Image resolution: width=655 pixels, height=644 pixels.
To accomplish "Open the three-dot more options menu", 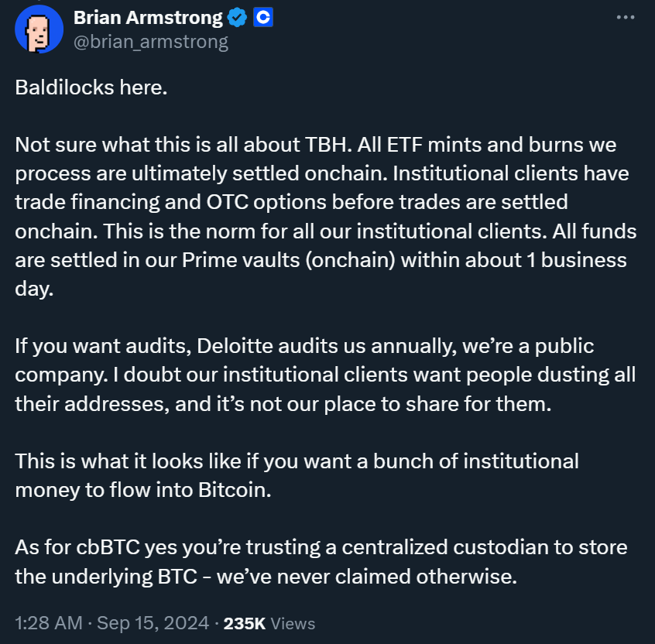I will tap(626, 17).
